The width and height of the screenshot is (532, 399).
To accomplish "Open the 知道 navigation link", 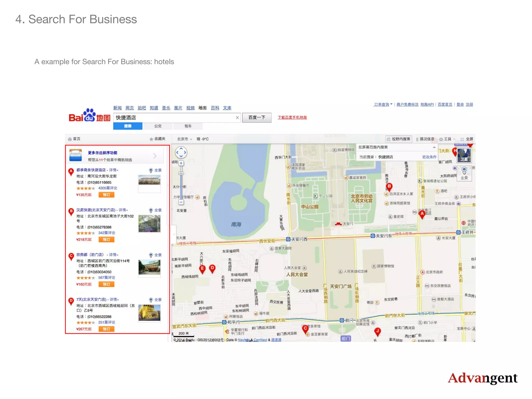I will point(154,108).
